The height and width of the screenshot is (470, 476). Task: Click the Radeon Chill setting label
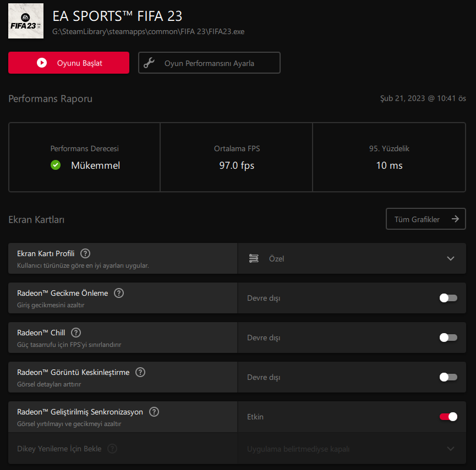(x=41, y=333)
